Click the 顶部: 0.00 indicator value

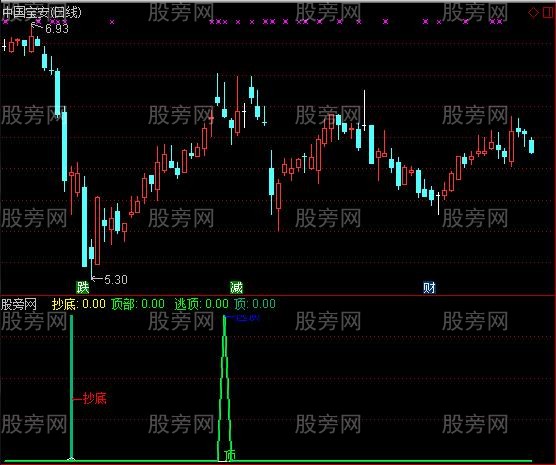tap(138, 304)
